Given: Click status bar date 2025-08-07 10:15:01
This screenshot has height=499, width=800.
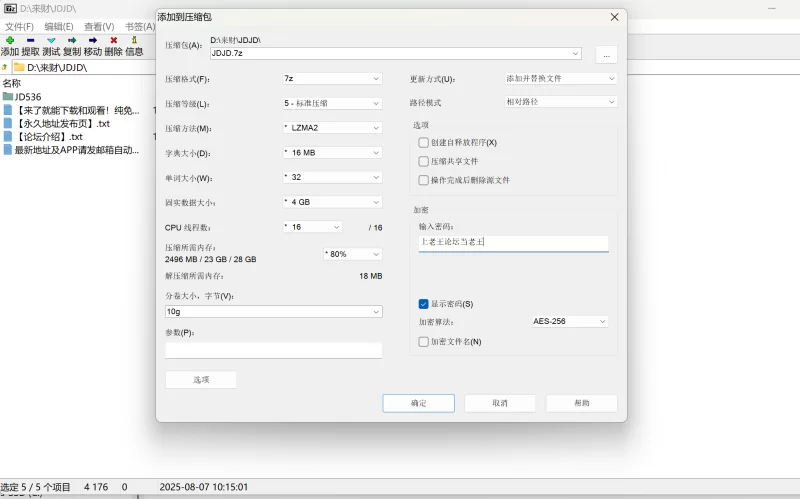Looking at the screenshot, I should [x=204, y=487].
